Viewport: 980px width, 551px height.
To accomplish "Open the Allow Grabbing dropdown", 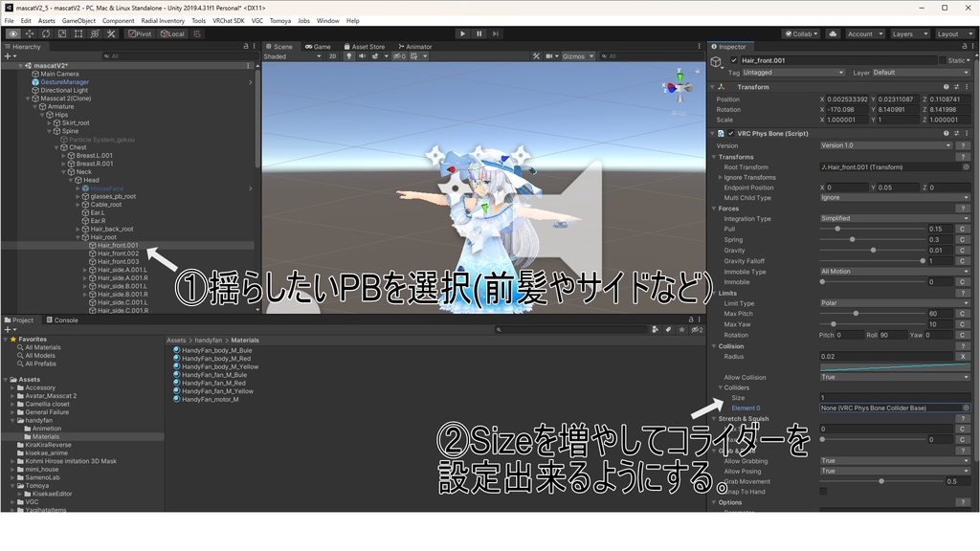I will click(x=894, y=461).
